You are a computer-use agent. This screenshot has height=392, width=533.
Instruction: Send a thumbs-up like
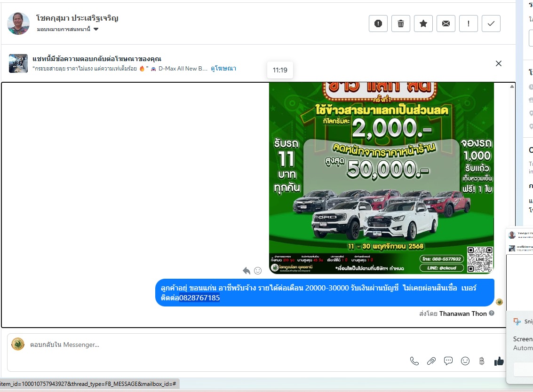coord(499,361)
